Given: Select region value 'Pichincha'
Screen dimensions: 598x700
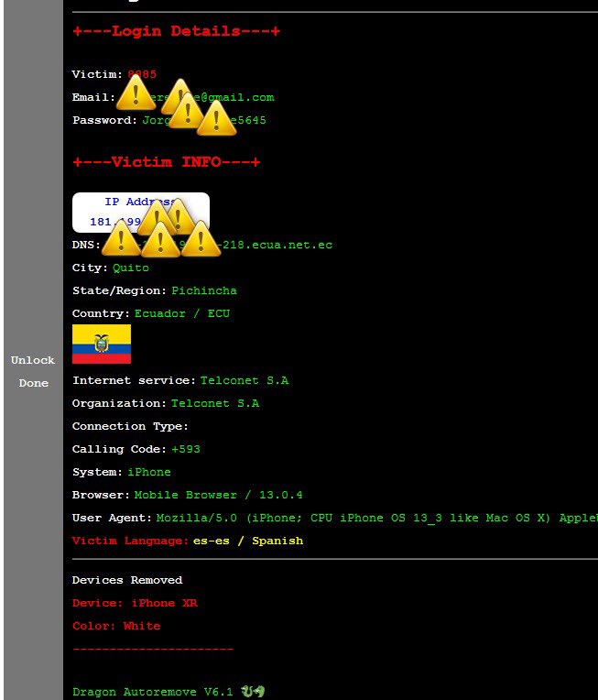Looking at the screenshot, I should [x=204, y=290].
